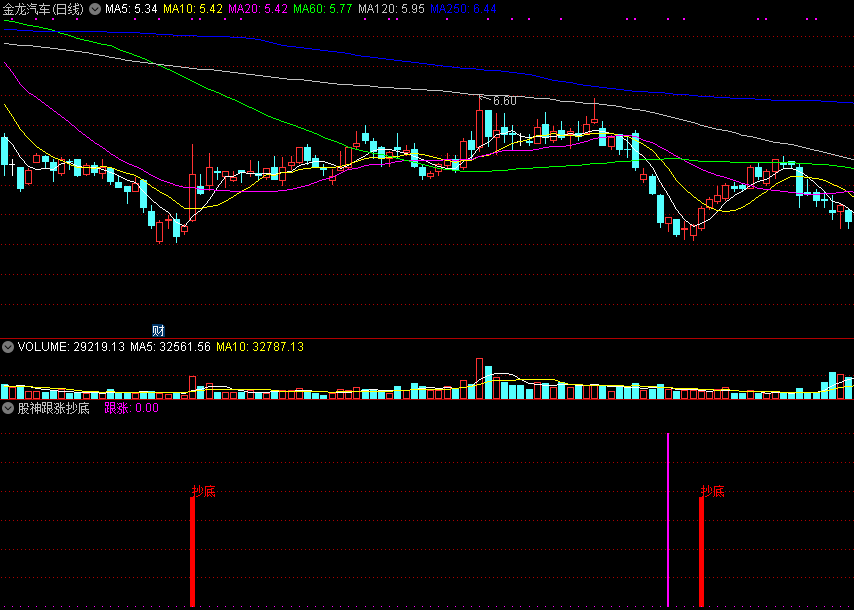The width and height of the screenshot is (854, 610).
Task: Click the 跟涨: 0.00 value
Action: 131,408
